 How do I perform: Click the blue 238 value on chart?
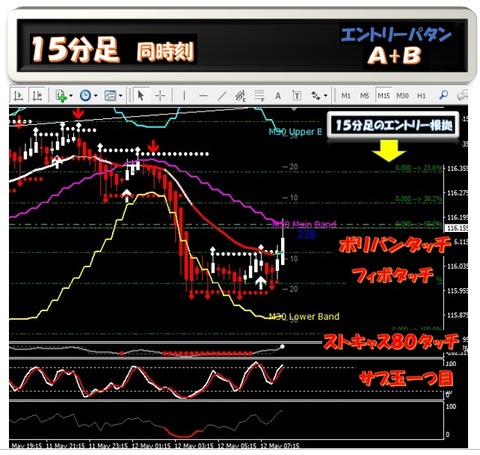point(306,235)
